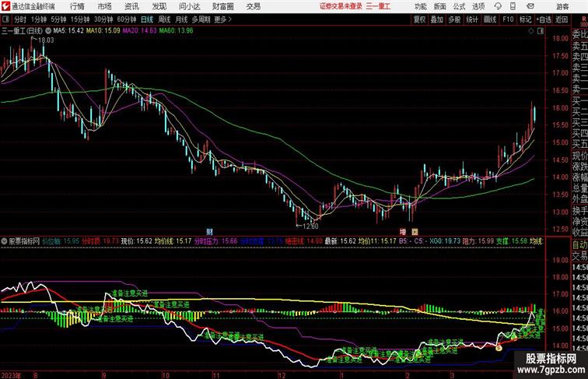Switch to 15分钟 period tab
This screenshot has width=588, height=379.
click(x=80, y=19)
